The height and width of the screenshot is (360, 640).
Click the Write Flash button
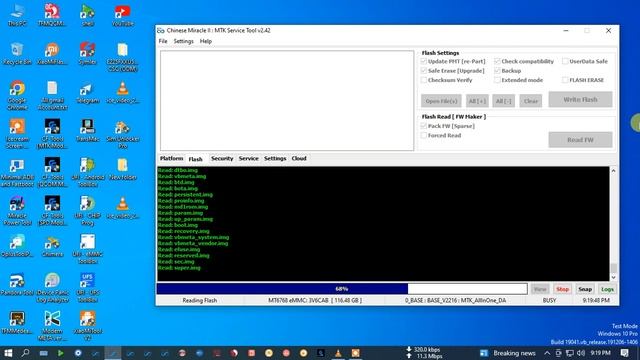pos(580,100)
